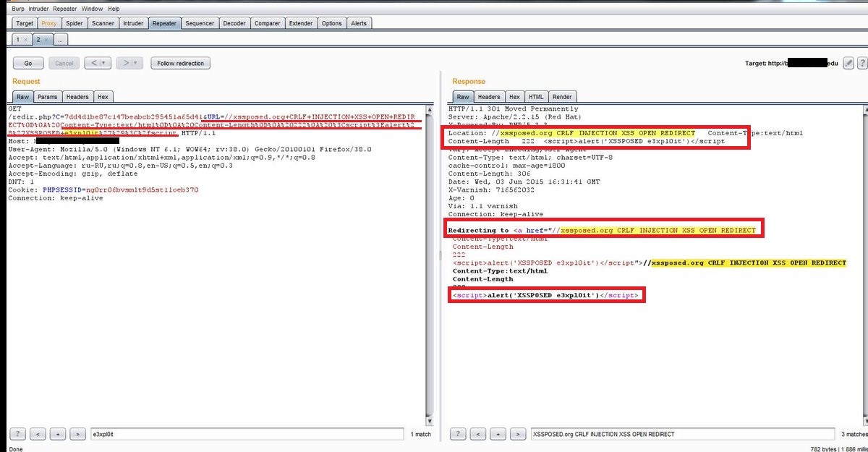Go to next match in response search
This screenshot has width=868, height=452.
(x=517, y=434)
